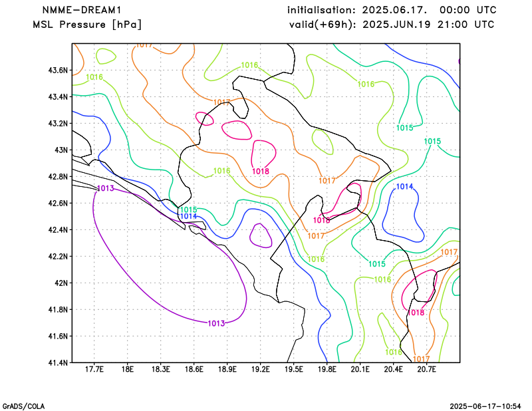Click the GrADS/COLA credit text
The height and width of the screenshot is (411, 532).
(x=23, y=406)
